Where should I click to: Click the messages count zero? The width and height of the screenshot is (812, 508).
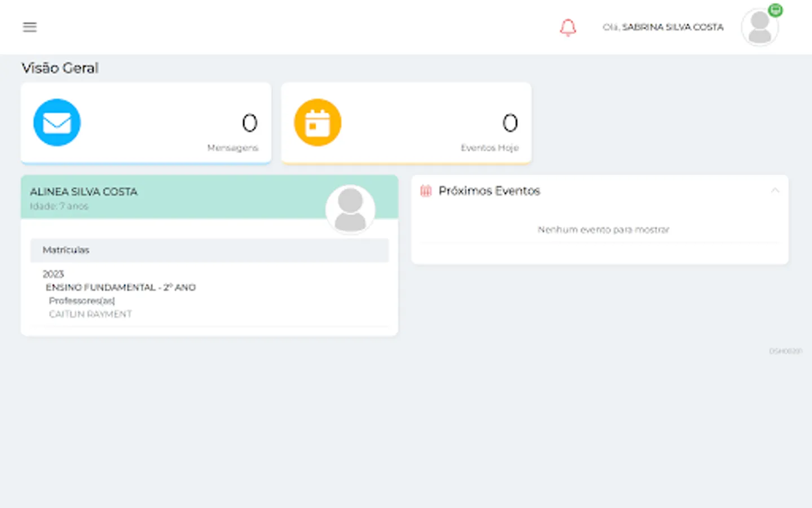[250, 122]
